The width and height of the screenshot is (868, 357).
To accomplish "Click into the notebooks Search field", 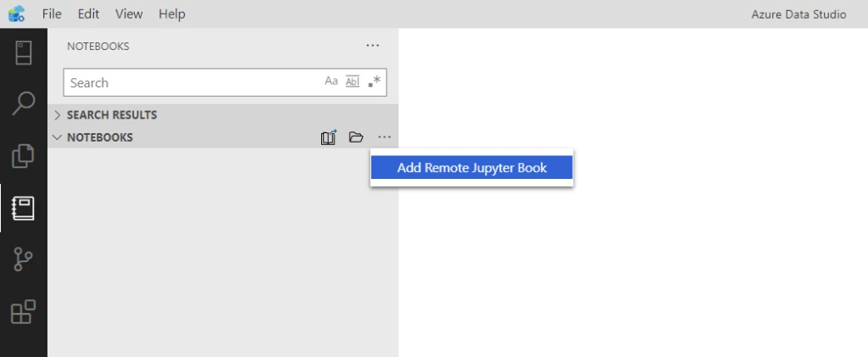I will [x=191, y=82].
